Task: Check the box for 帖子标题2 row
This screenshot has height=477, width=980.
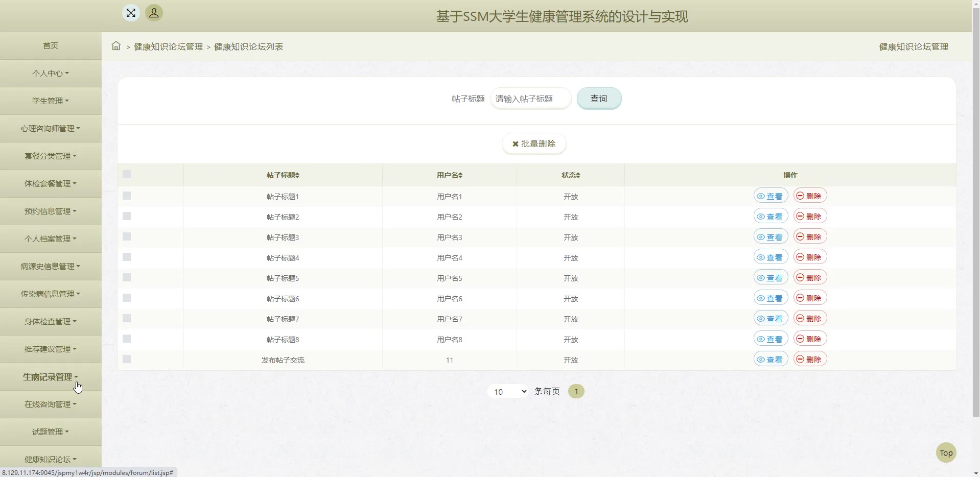Action: [x=127, y=217]
